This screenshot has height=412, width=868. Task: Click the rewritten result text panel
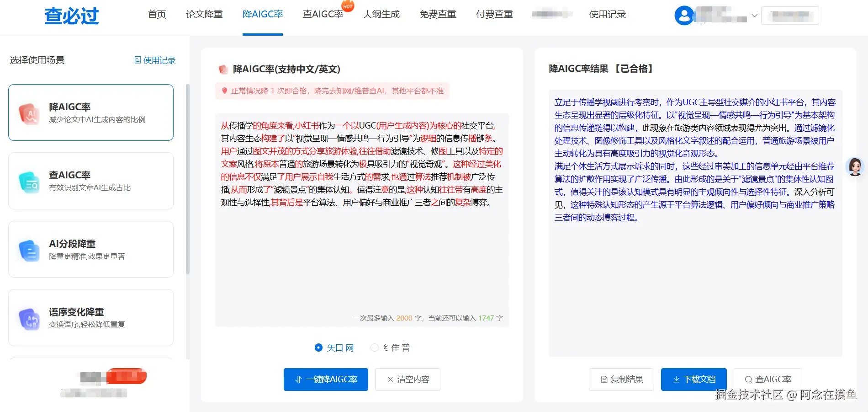click(x=695, y=223)
